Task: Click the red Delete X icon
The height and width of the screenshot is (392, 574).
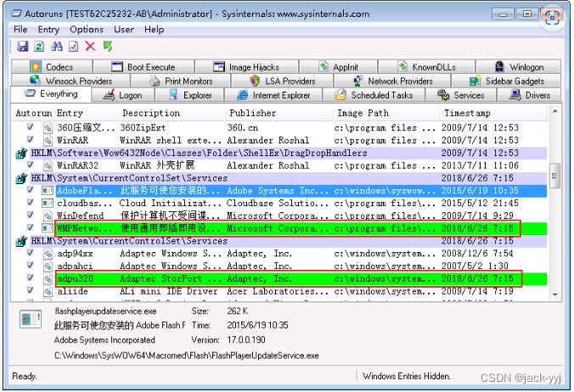Action: [x=90, y=47]
